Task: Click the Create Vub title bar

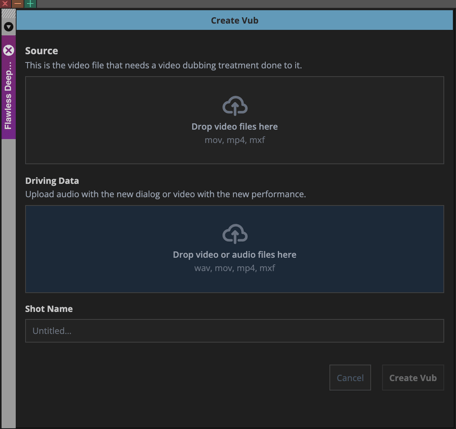Action: tap(234, 20)
